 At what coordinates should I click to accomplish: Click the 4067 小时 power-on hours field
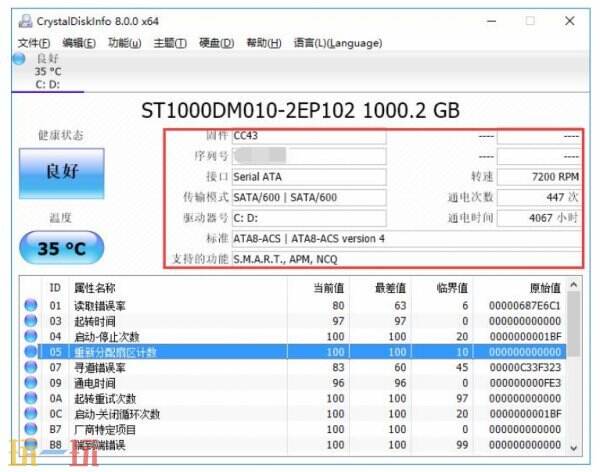pos(539,218)
